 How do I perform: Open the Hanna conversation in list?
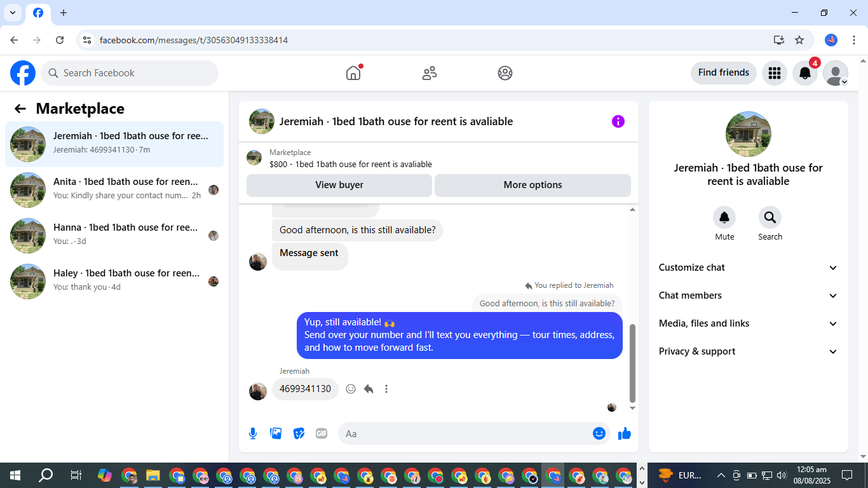[x=114, y=236]
